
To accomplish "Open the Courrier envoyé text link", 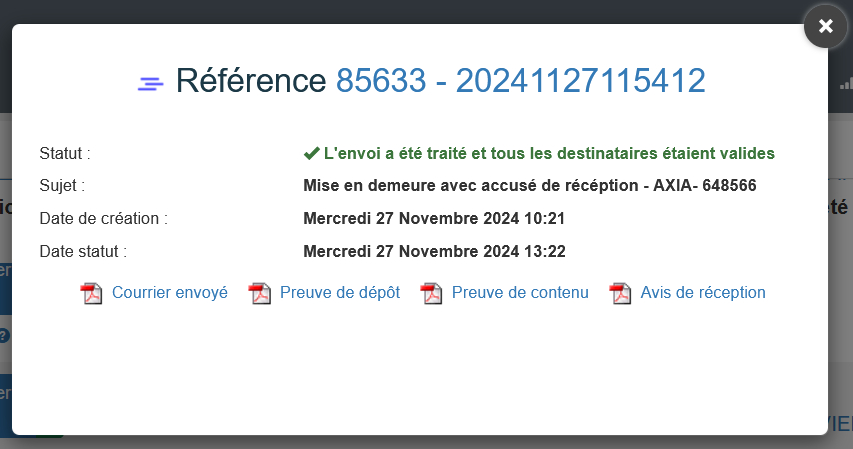I will point(170,293).
